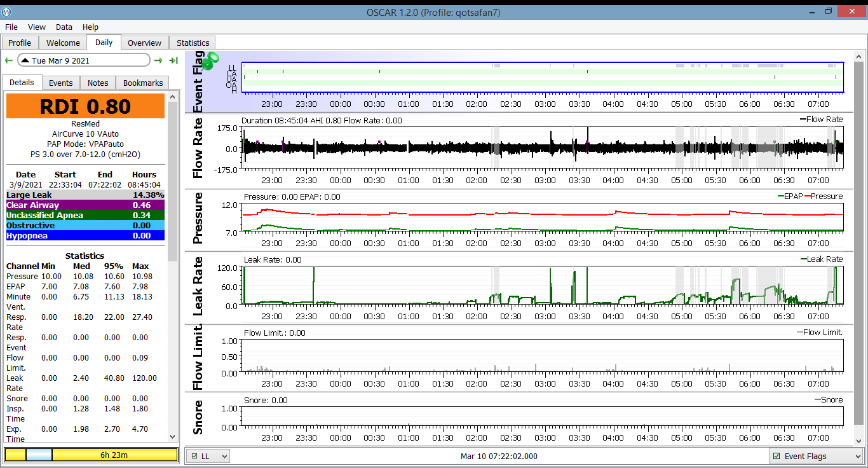868x468 pixels.
Task: Switch to the Overview tab
Action: coord(145,43)
